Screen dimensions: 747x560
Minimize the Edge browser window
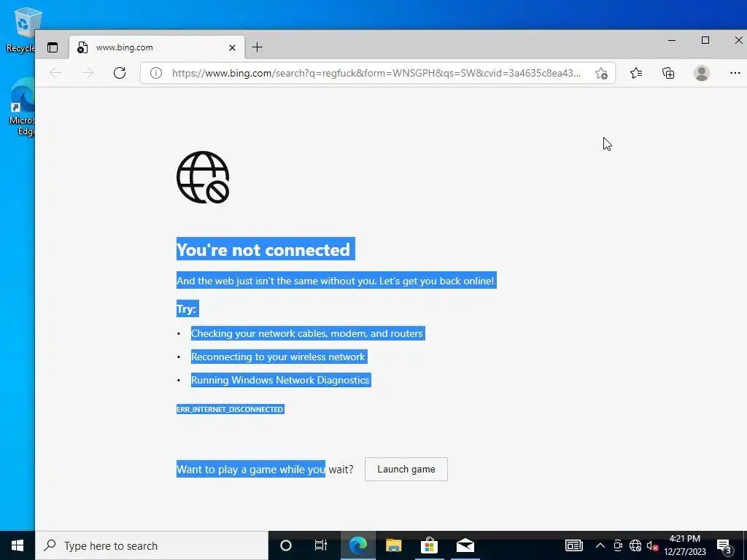tap(672, 41)
